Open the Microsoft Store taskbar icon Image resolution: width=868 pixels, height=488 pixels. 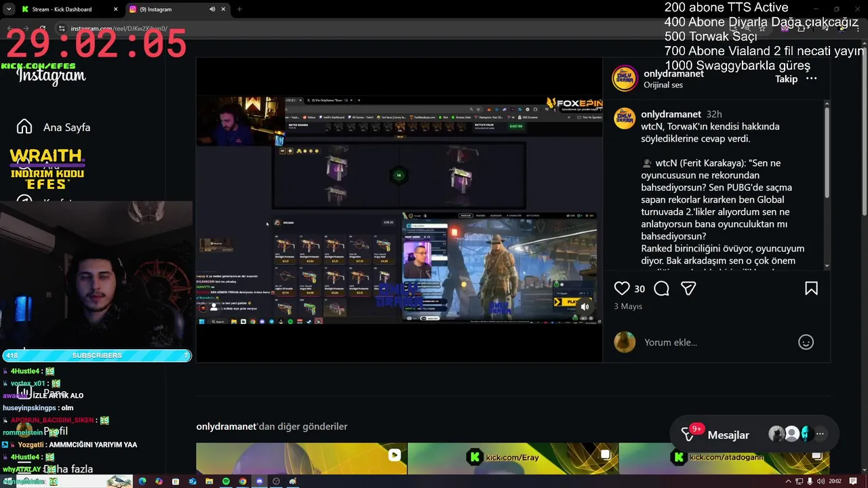point(176,481)
